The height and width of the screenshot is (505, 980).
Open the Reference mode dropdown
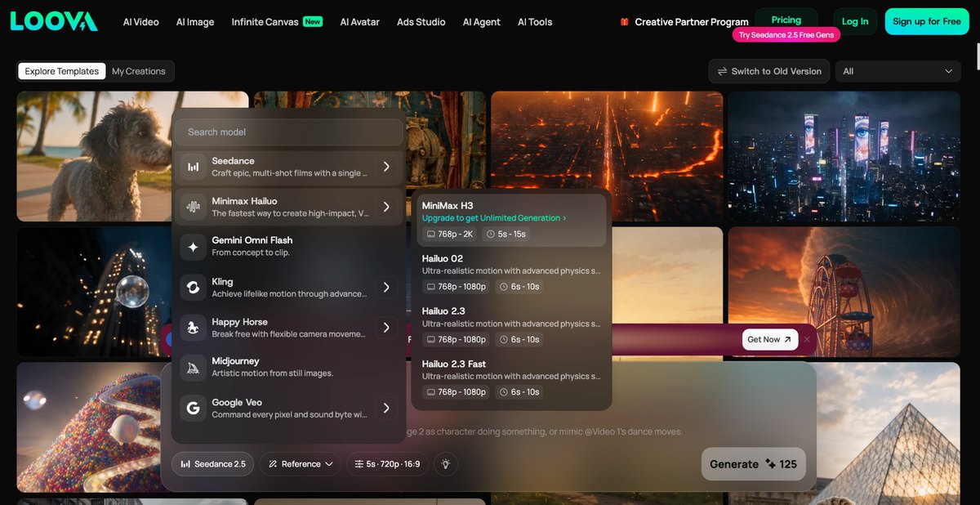pyautogui.click(x=301, y=464)
